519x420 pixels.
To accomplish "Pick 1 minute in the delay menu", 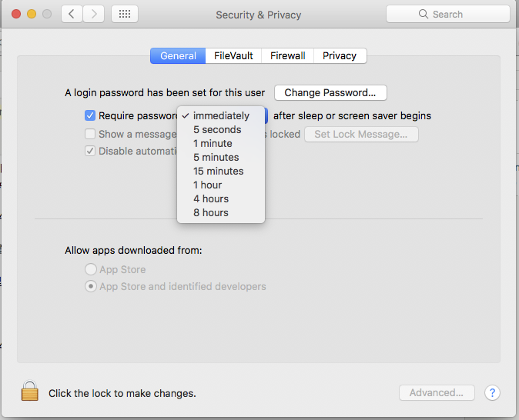I will pos(221,144).
